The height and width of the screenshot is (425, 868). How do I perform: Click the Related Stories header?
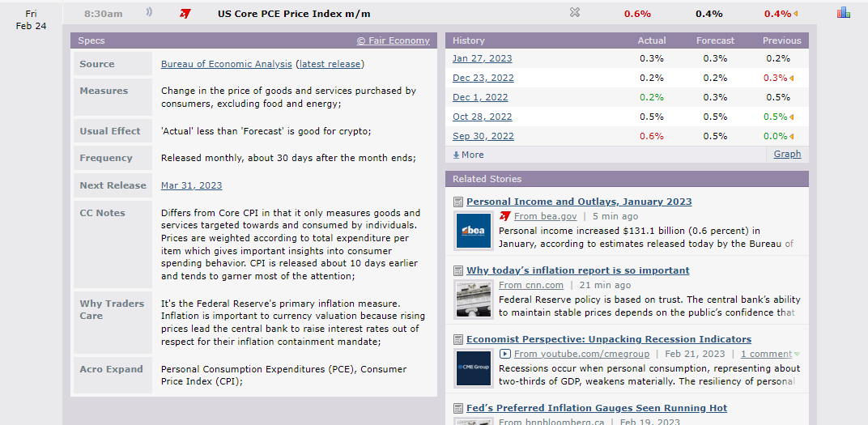[627, 179]
